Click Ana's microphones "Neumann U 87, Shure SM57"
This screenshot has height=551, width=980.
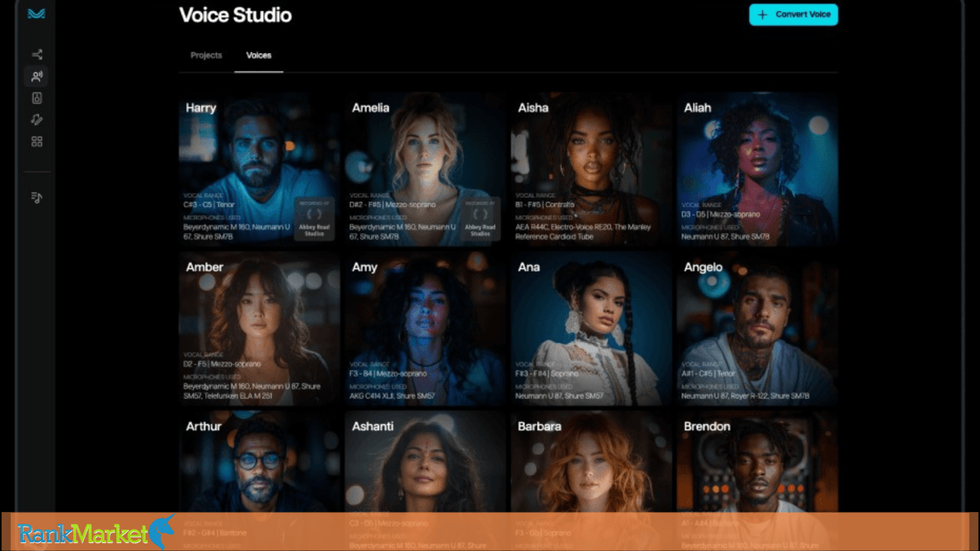[x=560, y=395]
